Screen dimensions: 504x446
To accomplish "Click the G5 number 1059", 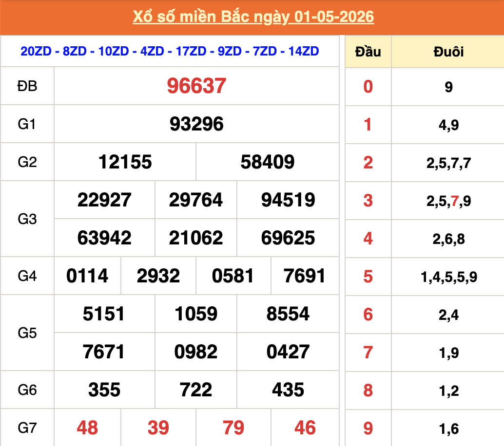I will [x=196, y=314].
